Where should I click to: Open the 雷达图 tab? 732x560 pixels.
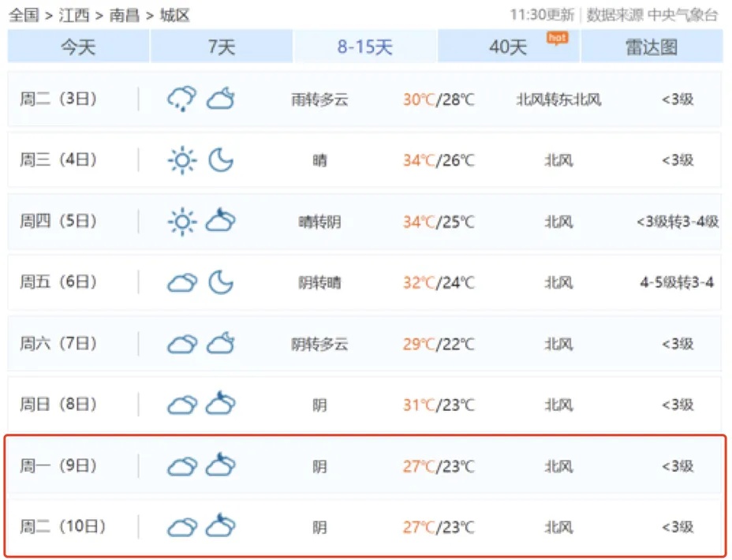652,47
